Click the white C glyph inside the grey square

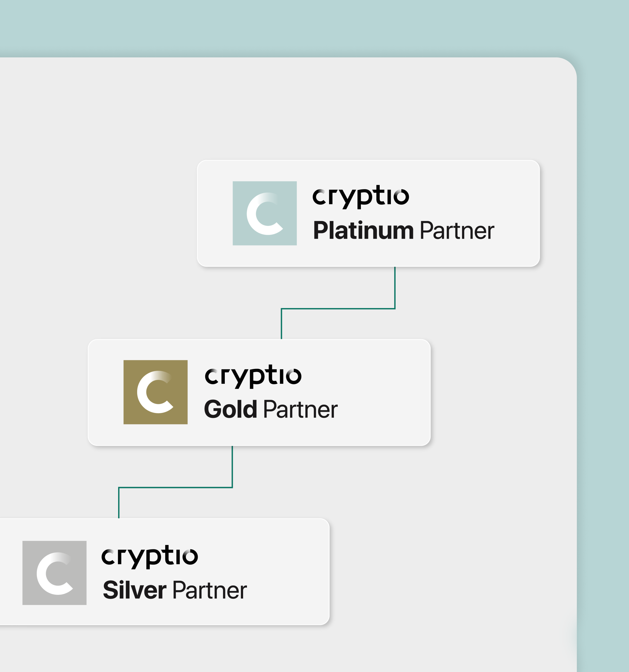55,574
